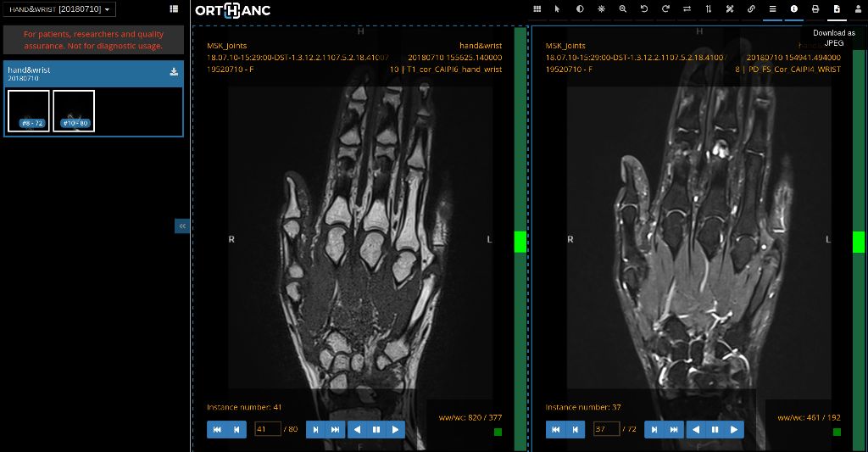Toggle the reference lines option
The height and width of the screenshot is (452, 868).
point(773,9)
